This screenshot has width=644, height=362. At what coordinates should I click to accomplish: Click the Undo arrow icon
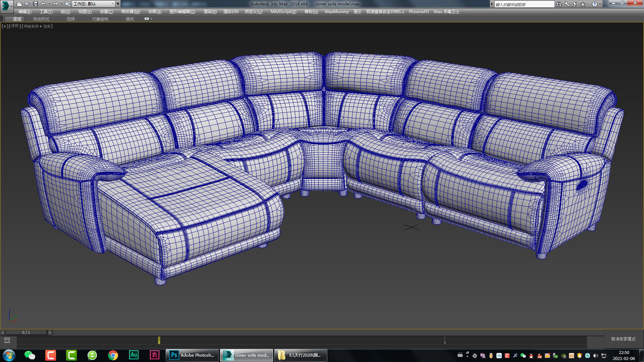tap(44, 4)
